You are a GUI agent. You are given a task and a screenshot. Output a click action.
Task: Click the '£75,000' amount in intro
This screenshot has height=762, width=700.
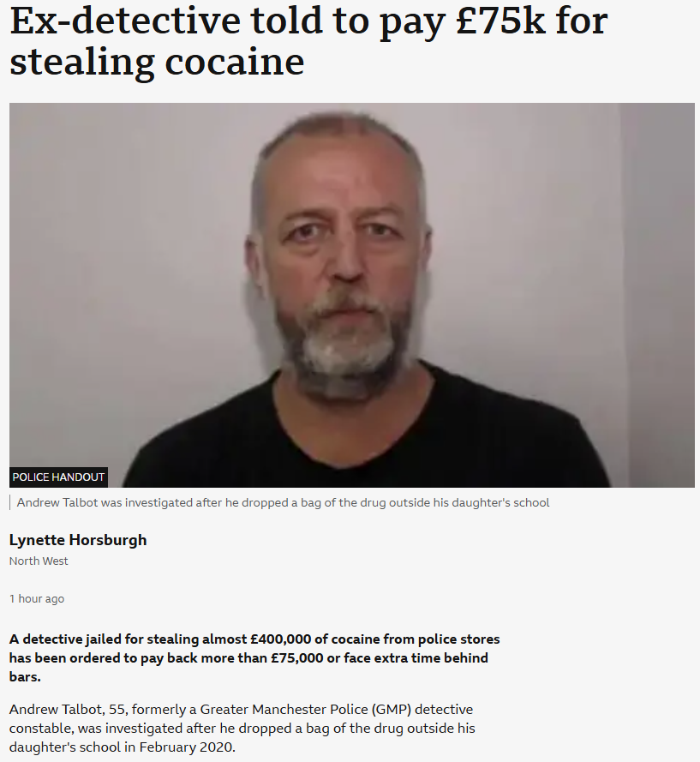pyautogui.click(x=297, y=658)
